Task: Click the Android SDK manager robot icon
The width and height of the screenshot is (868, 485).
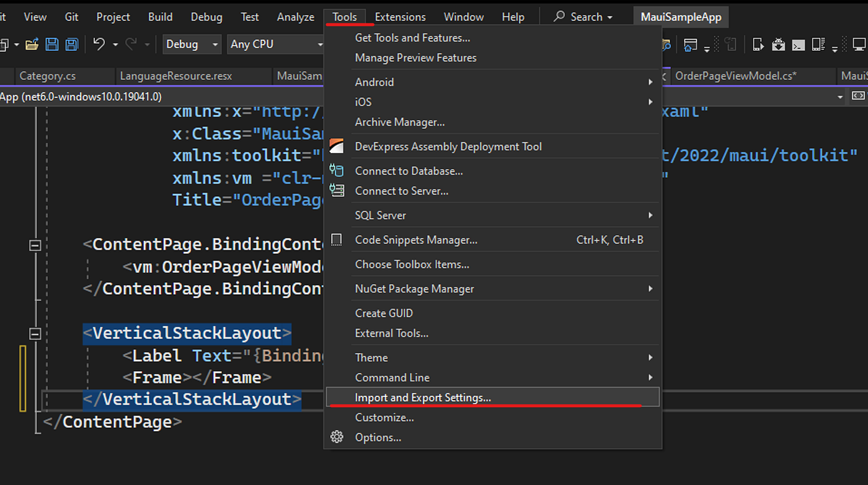Action: (777, 45)
